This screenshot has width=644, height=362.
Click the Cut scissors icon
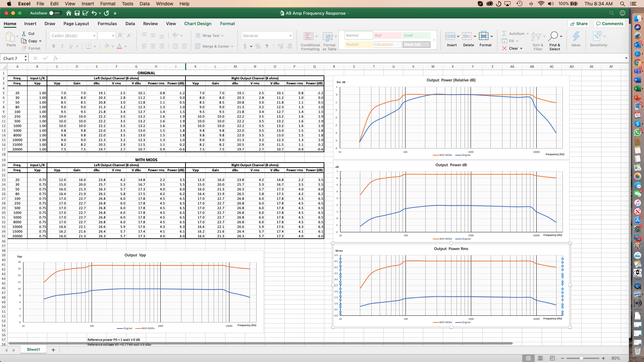click(24, 34)
